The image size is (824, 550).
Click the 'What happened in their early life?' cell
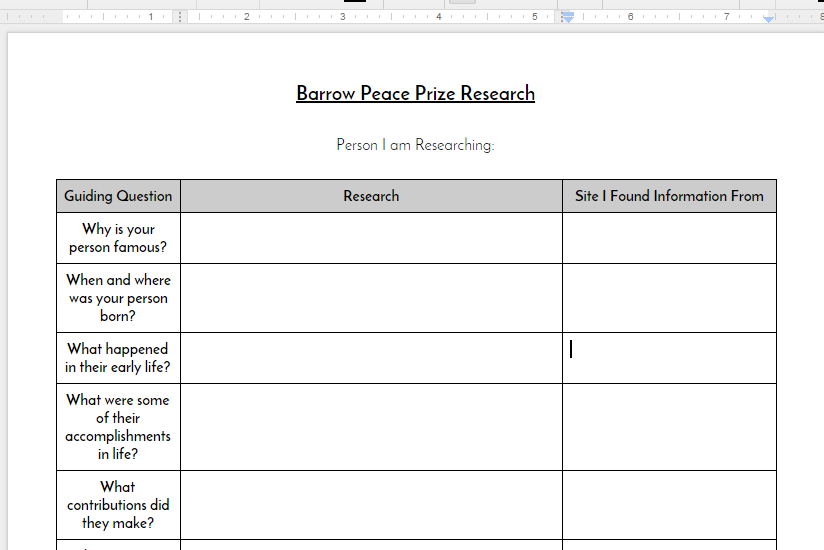118,358
